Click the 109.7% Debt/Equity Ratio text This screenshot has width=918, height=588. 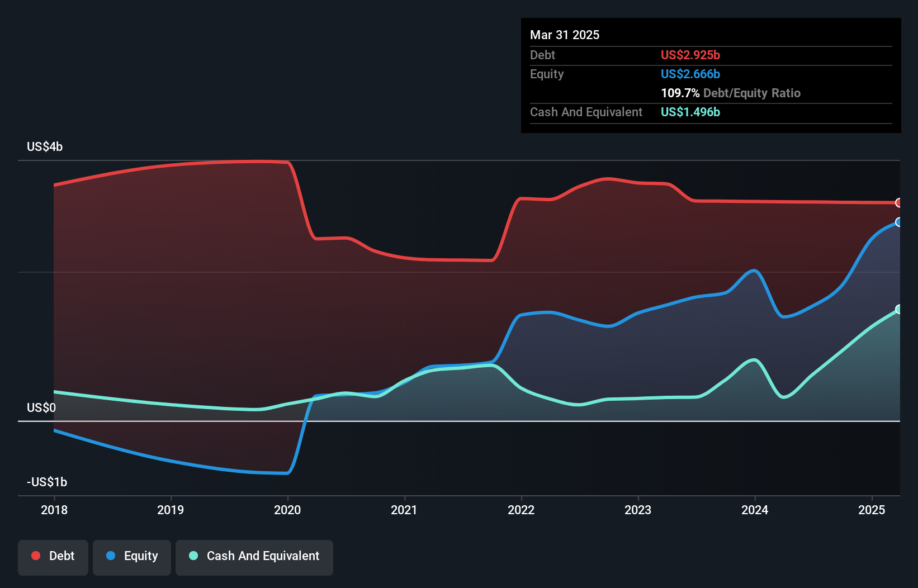coord(731,93)
